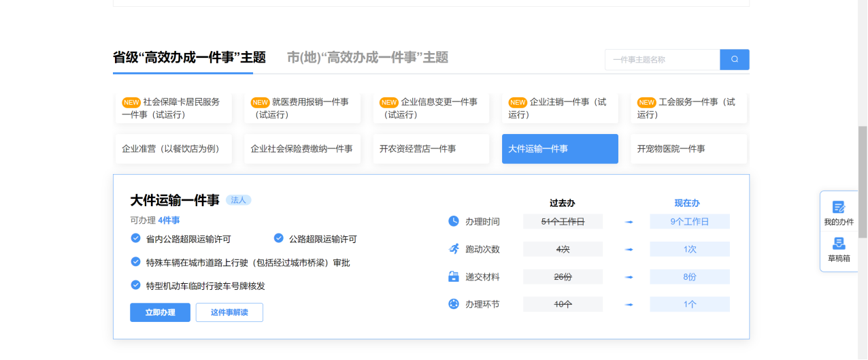Open 特殊车辆在城市道路上行驶 审批 item

[248, 262]
